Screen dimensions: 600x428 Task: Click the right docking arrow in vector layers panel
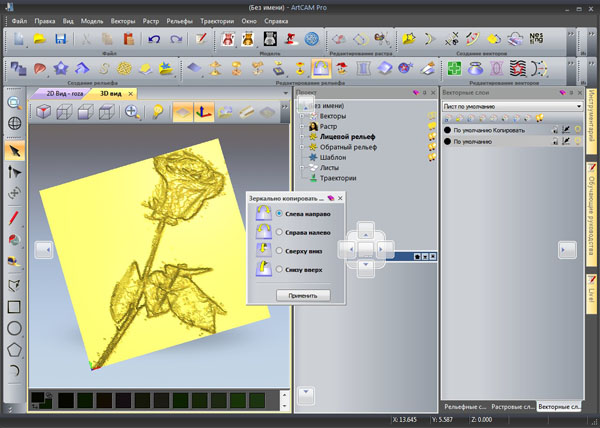567,250
